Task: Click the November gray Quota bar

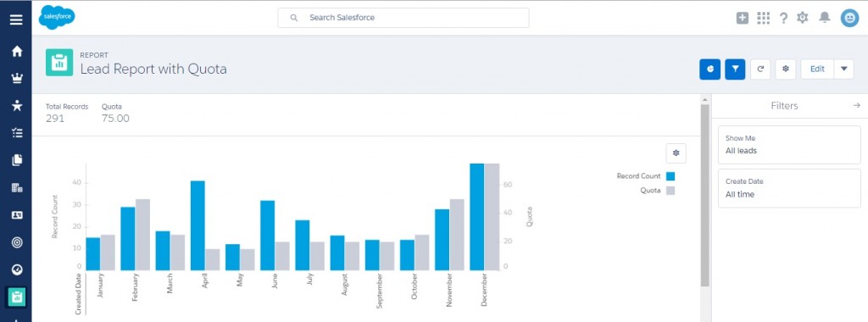Action: pyautogui.click(x=457, y=235)
